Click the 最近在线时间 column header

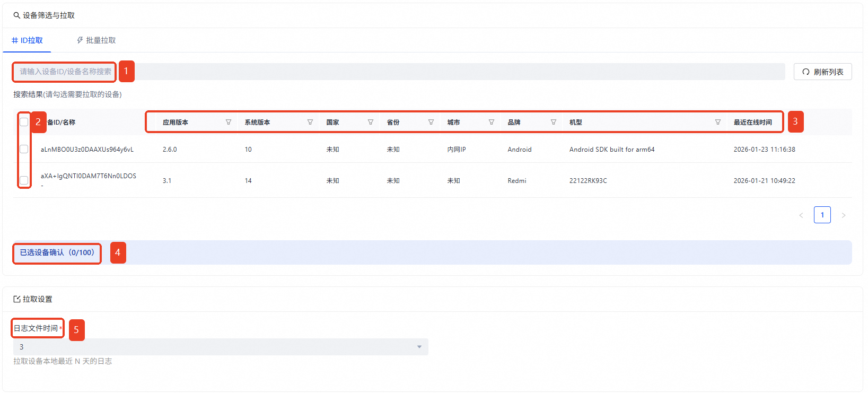pyautogui.click(x=753, y=122)
